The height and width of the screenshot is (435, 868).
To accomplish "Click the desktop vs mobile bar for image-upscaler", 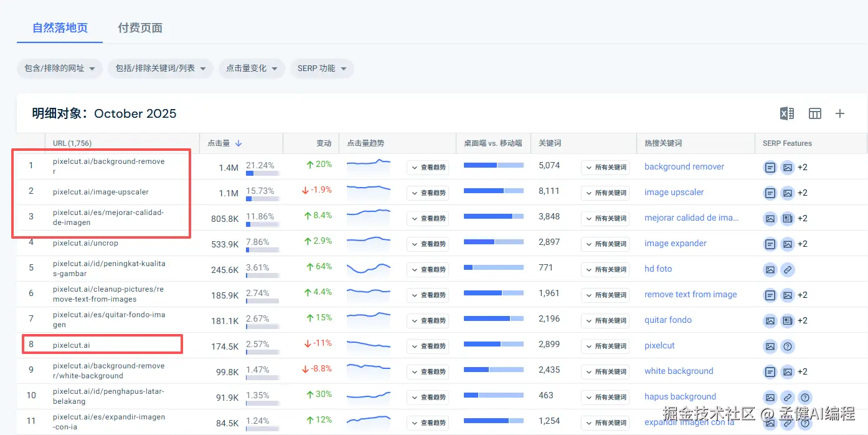I will (x=494, y=191).
